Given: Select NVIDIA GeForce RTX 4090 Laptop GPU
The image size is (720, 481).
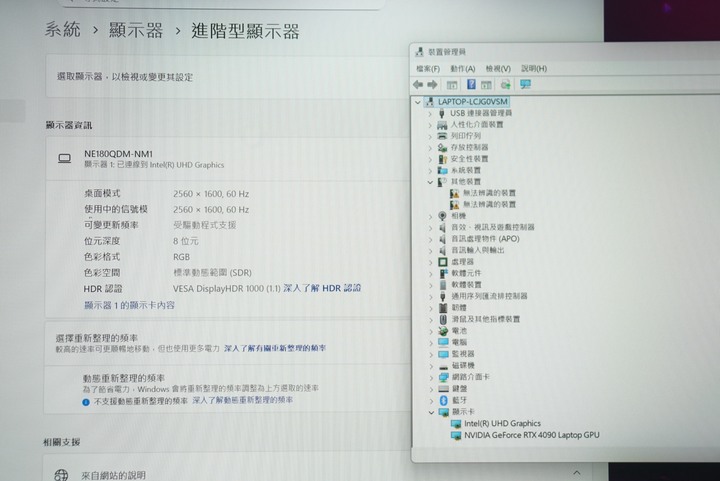Looking at the screenshot, I should (531, 436).
